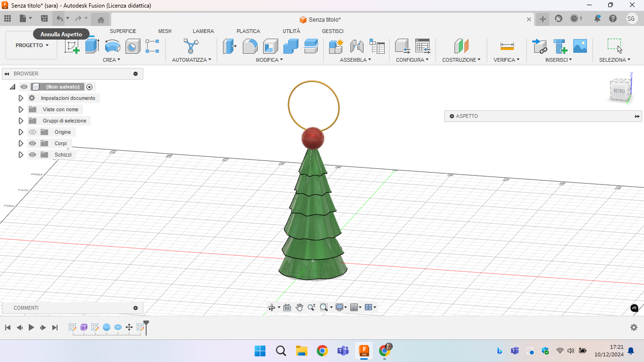This screenshot has height=362, width=644.
Task: Expand the Impostazioni documento node
Action: click(x=21, y=98)
